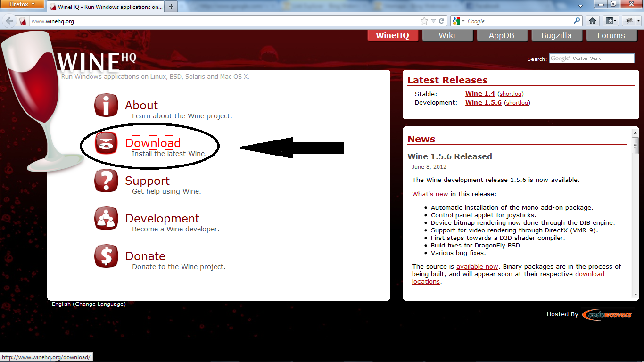Go back with the browser Back arrow
Image resolution: width=644 pixels, height=362 pixels.
pyautogui.click(x=9, y=21)
